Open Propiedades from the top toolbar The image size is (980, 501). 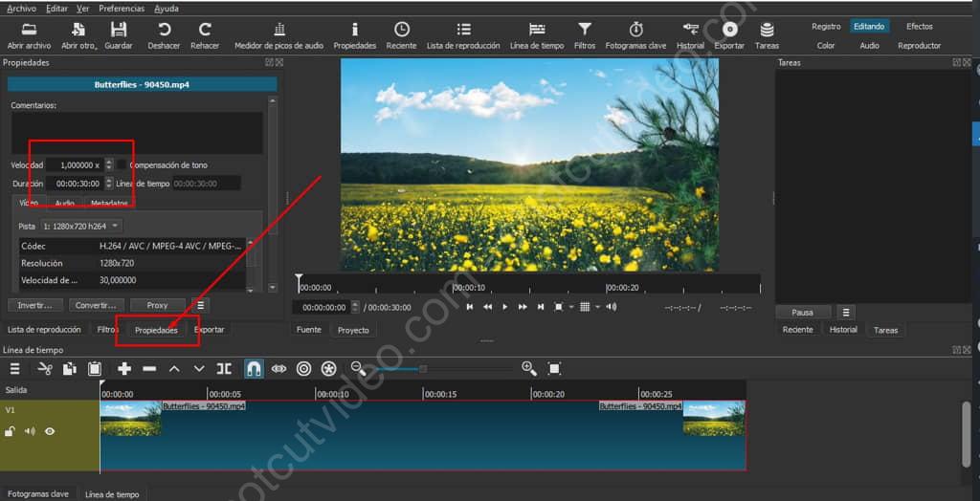354,36
